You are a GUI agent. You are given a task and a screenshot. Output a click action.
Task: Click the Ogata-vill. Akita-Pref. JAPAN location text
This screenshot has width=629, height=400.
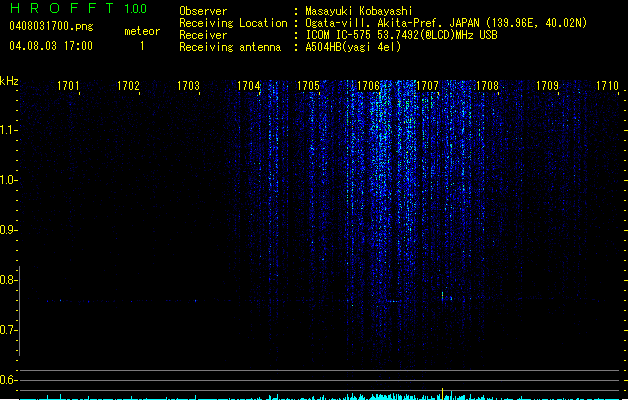[446, 23]
